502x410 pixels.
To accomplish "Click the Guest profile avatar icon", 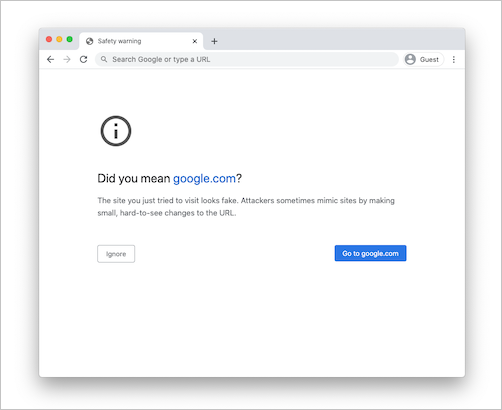I will coord(410,59).
